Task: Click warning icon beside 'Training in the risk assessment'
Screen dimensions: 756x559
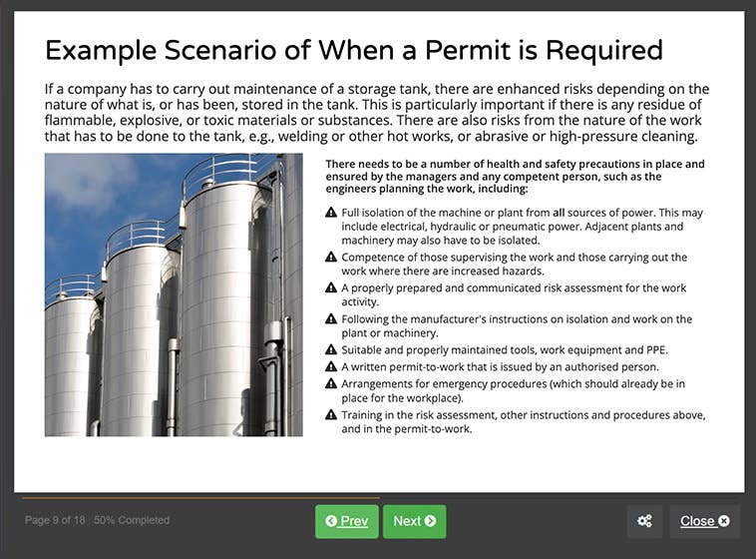Action: [331, 414]
